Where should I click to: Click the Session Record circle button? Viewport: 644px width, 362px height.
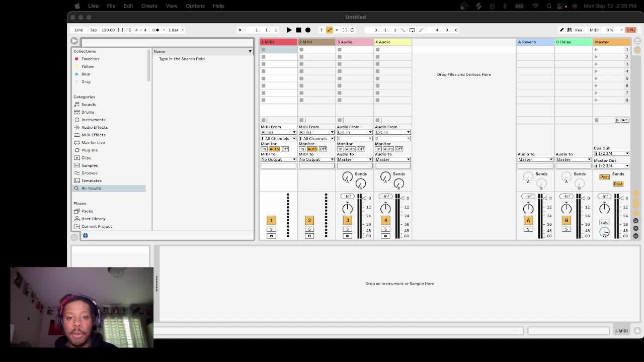352,30
